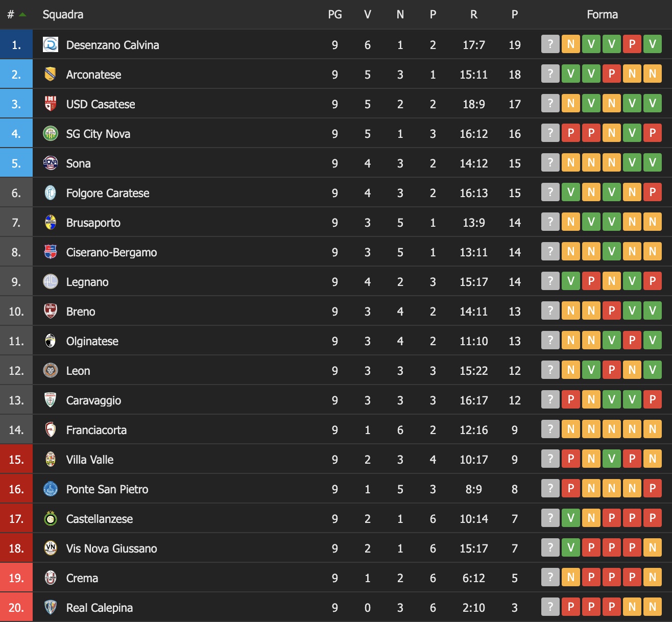
Task: Click Legnano's most recent red P result
Action: [653, 281]
